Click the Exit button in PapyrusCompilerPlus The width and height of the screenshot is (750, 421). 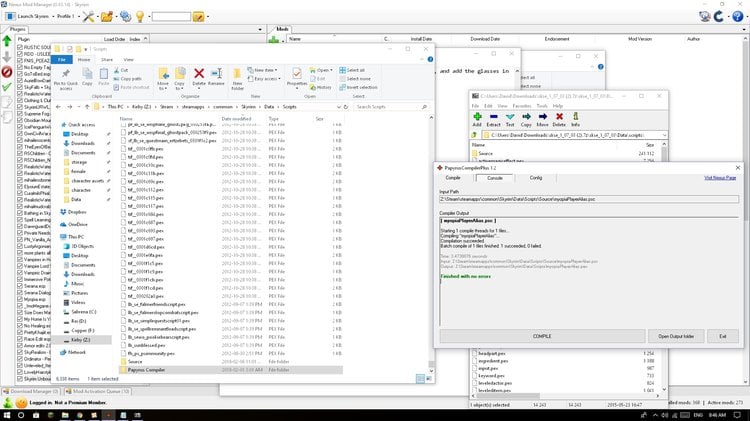coord(722,336)
